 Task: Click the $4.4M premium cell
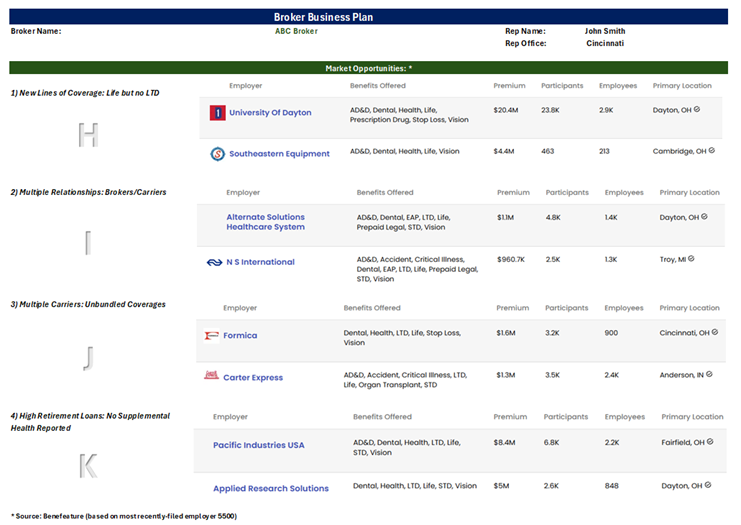coord(504,151)
